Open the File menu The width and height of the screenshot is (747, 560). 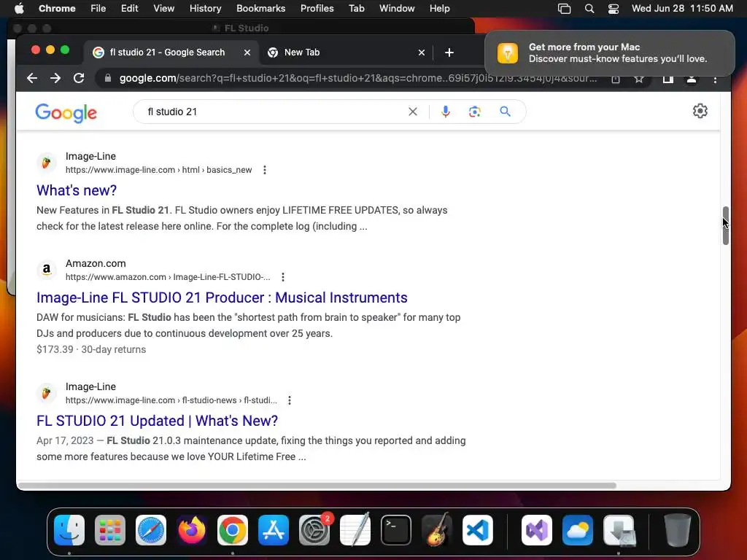98,8
